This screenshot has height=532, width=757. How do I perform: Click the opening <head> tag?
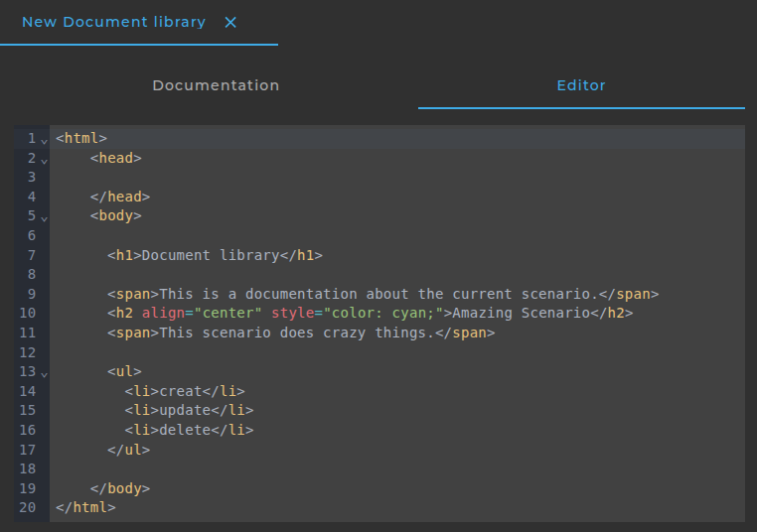[x=116, y=158]
